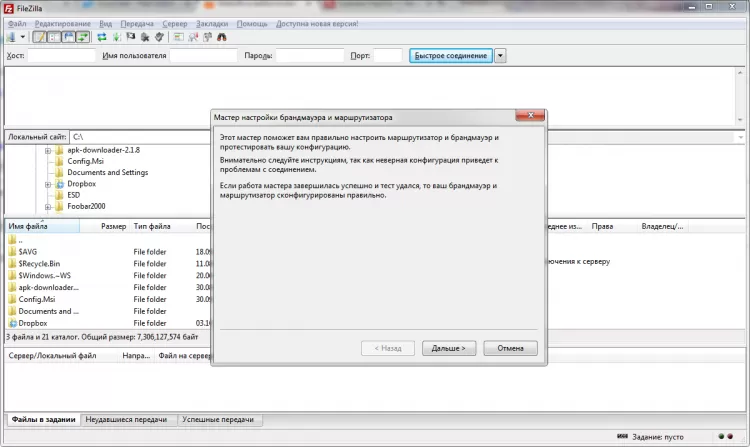Sort remote list by Права column

tap(611, 226)
